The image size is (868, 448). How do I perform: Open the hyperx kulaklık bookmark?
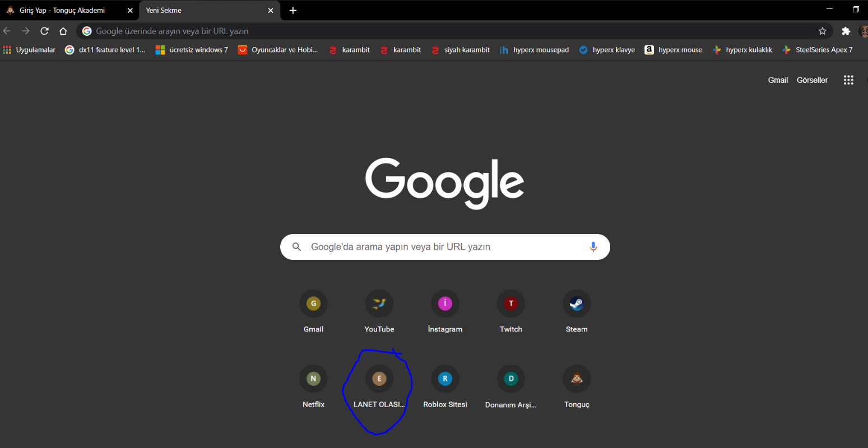tap(742, 50)
